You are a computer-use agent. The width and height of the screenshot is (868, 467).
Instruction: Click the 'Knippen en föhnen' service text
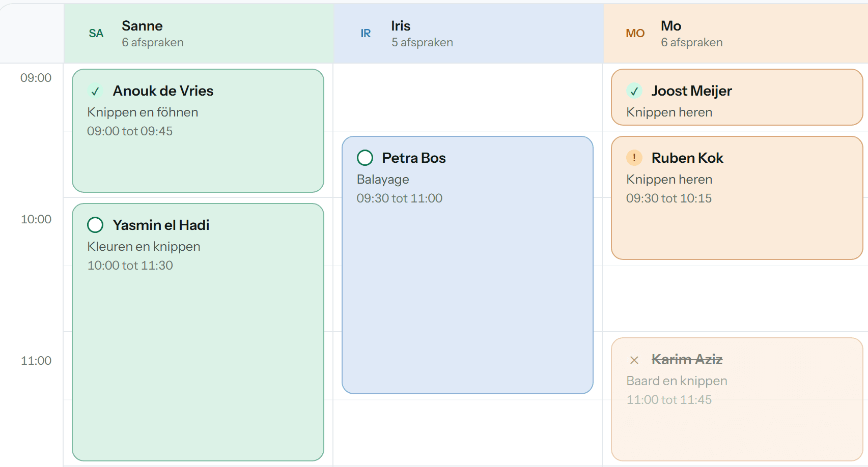(143, 112)
